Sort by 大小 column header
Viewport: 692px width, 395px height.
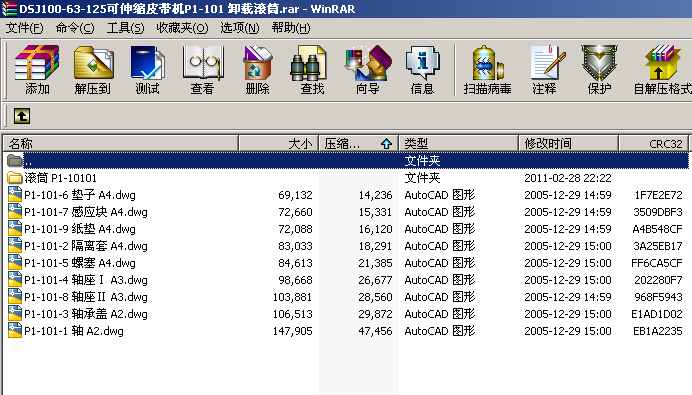278,143
